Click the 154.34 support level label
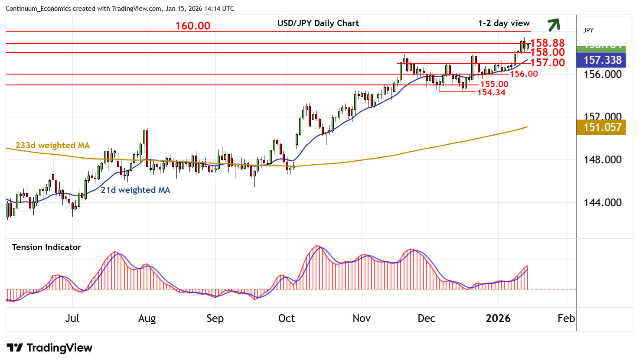Viewport: 639px width, 364px height. click(491, 92)
